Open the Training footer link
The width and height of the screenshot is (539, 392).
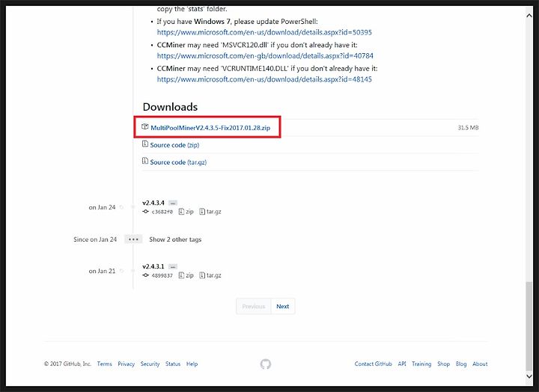point(421,364)
